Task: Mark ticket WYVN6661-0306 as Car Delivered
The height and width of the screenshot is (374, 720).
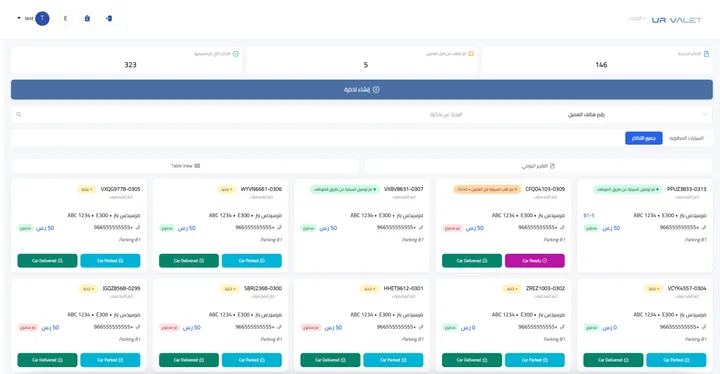Action: (189, 261)
